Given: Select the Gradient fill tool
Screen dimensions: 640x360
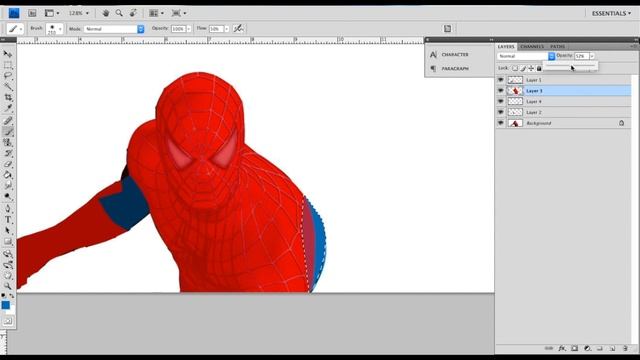Looking at the screenshot, I should click(8, 175).
